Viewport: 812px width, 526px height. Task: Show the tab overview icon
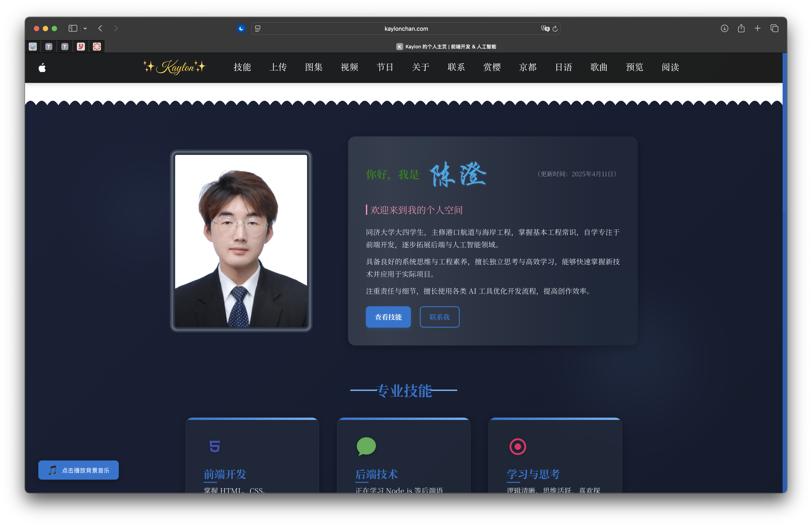point(775,28)
